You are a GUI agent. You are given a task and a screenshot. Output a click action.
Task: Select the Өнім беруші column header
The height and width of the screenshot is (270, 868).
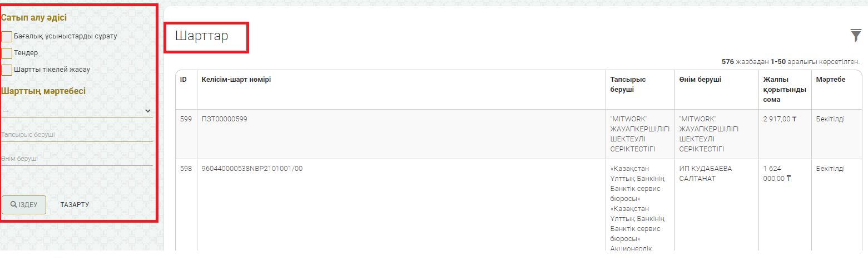pyautogui.click(x=700, y=80)
